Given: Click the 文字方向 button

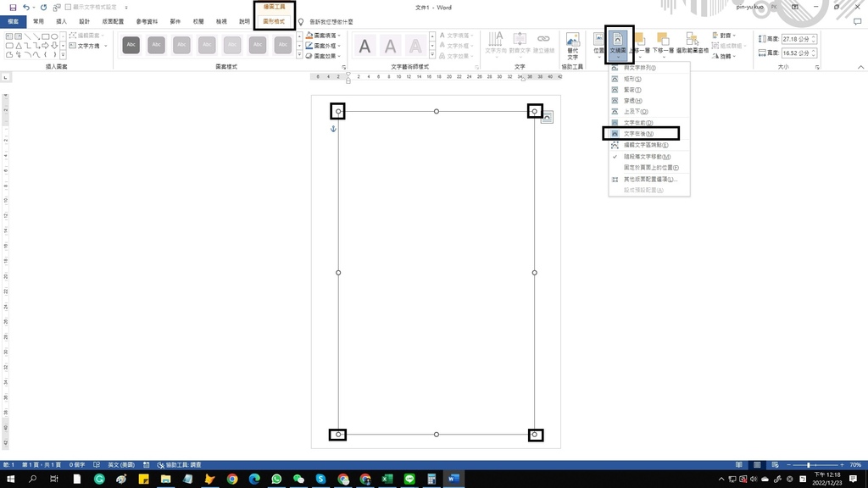Looking at the screenshot, I should (x=495, y=43).
